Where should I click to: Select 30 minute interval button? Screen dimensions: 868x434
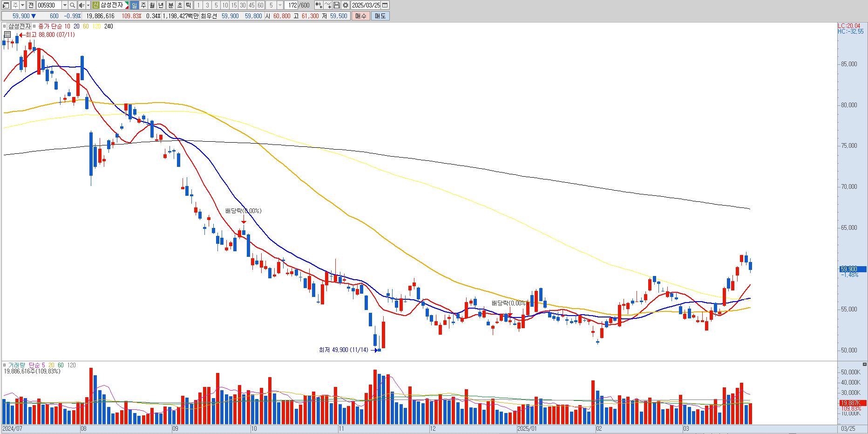[243, 5]
